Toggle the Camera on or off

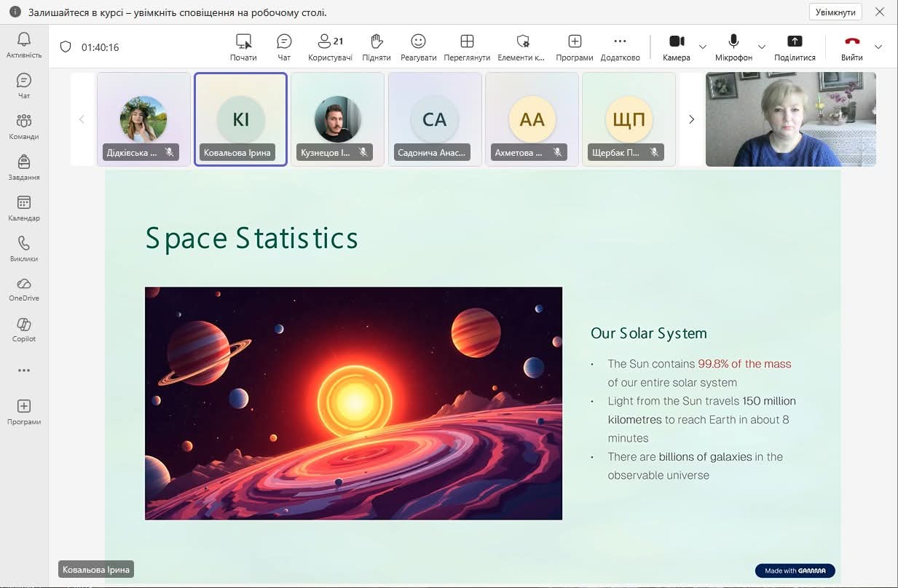[677, 47]
